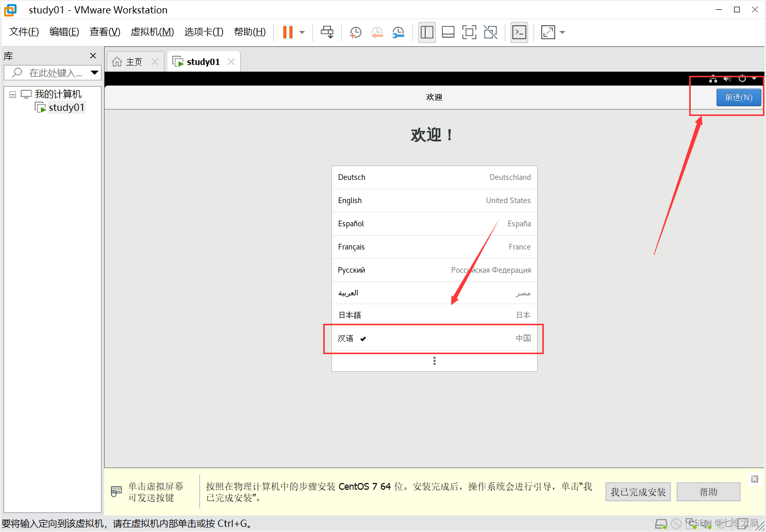Enter full screen mode
The height and width of the screenshot is (532, 766).
click(x=469, y=32)
